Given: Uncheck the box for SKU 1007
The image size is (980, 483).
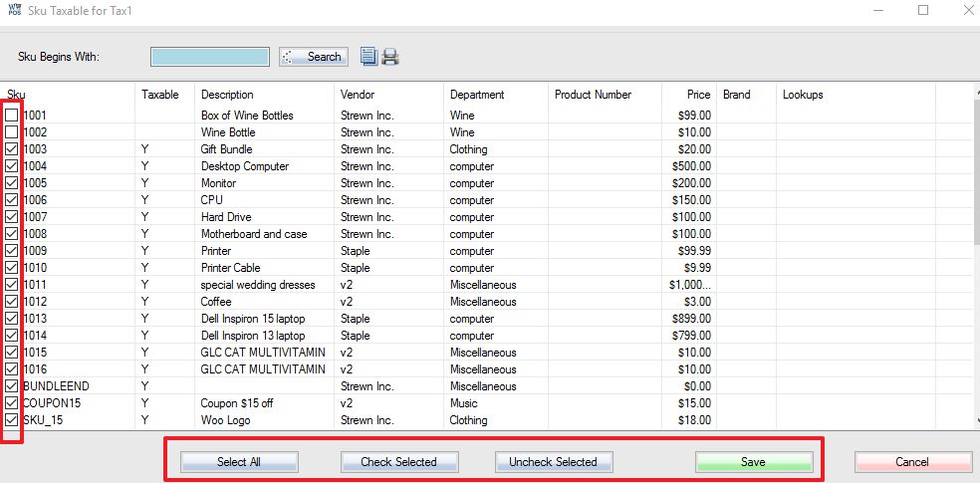Looking at the screenshot, I should pyautogui.click(x=12, y=216).
